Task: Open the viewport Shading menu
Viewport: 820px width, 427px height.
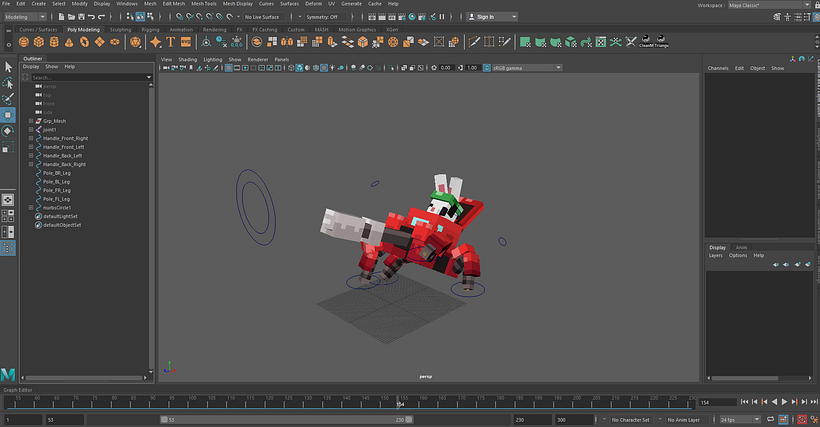Action: (x=187, y=60)
